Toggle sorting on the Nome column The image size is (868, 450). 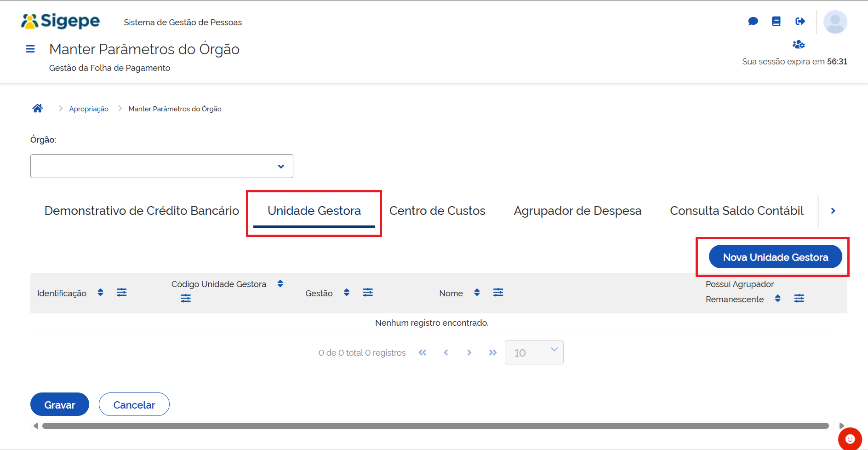(477, 292)
